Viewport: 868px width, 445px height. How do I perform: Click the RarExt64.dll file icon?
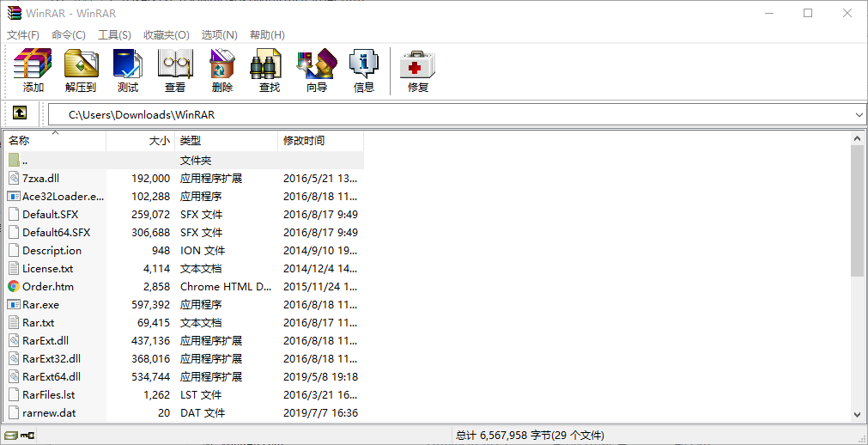click(x=14, y=377)
